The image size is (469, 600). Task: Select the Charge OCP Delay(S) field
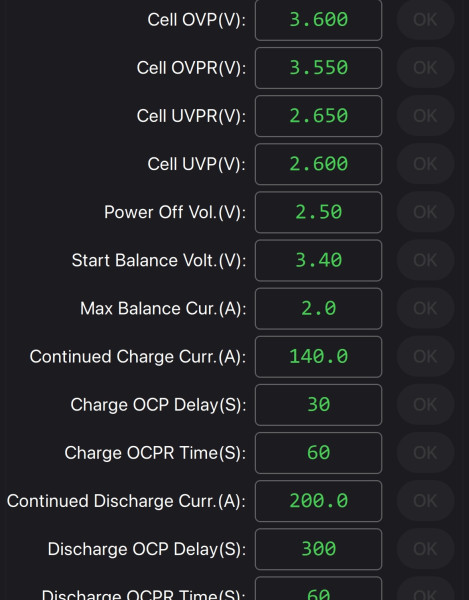318,405
